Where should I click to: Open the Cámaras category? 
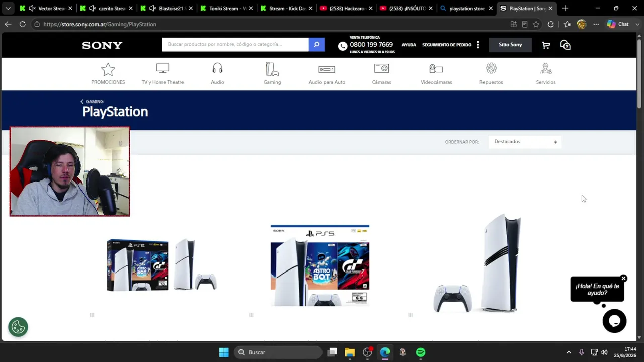381,73
